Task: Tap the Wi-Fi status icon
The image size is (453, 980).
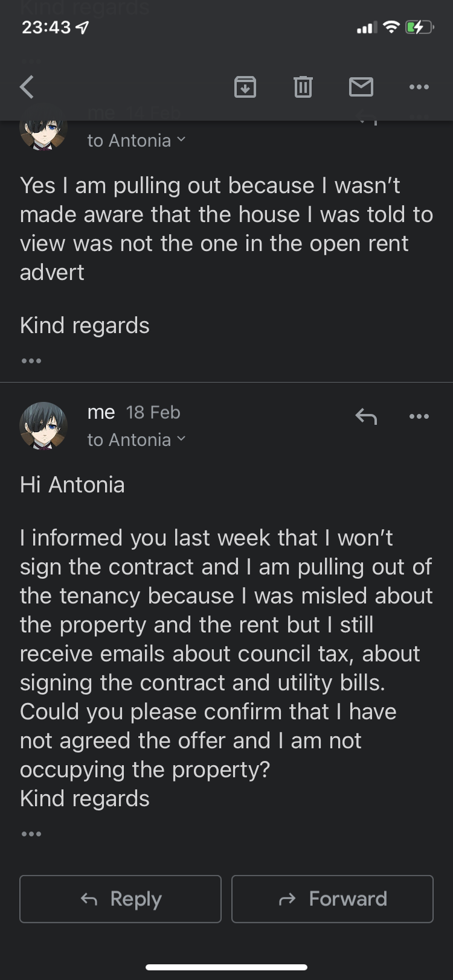Action: (x=391, y=27)
